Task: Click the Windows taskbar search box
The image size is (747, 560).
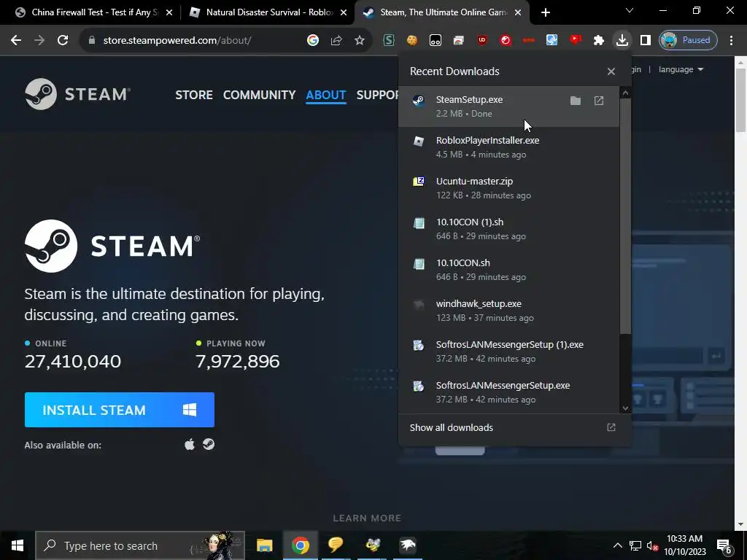Action: (140, 545)
